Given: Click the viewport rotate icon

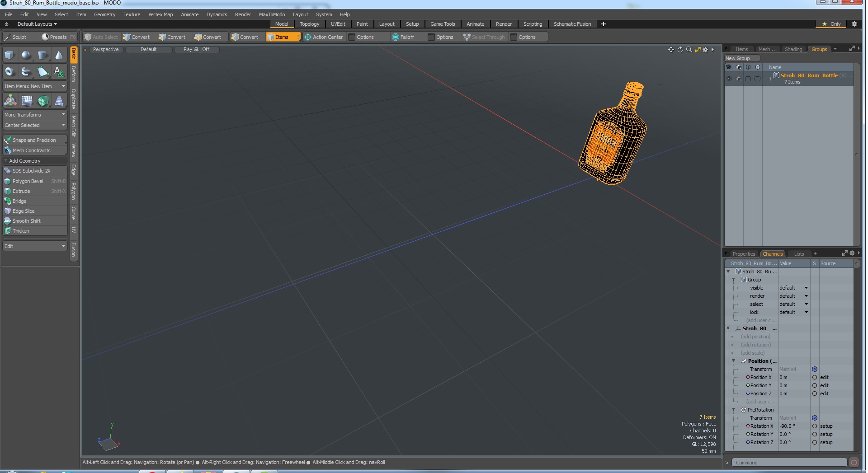Looking at the screenshot, I should 680,50.
